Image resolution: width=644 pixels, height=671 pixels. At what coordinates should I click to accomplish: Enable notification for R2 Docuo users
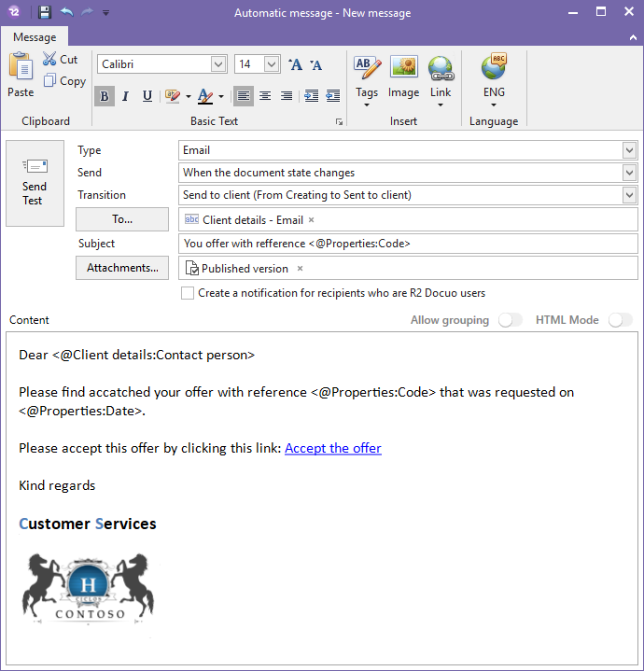click(188, 293)
